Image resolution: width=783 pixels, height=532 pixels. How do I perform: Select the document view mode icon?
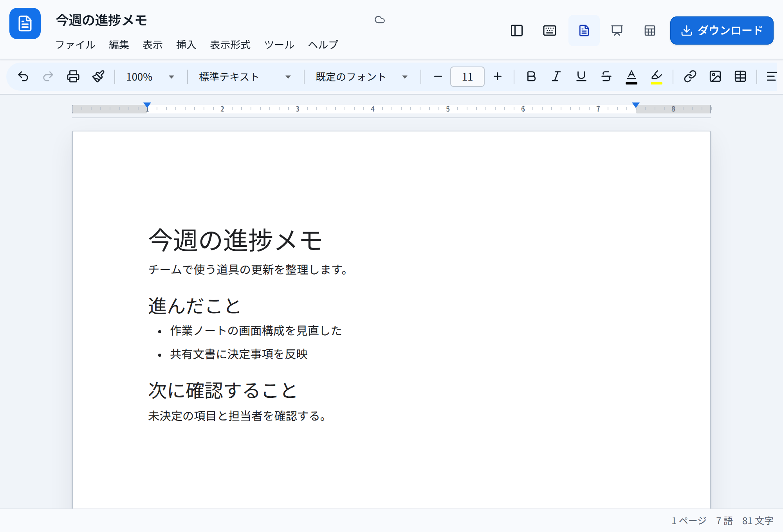(x=584, y=31)
